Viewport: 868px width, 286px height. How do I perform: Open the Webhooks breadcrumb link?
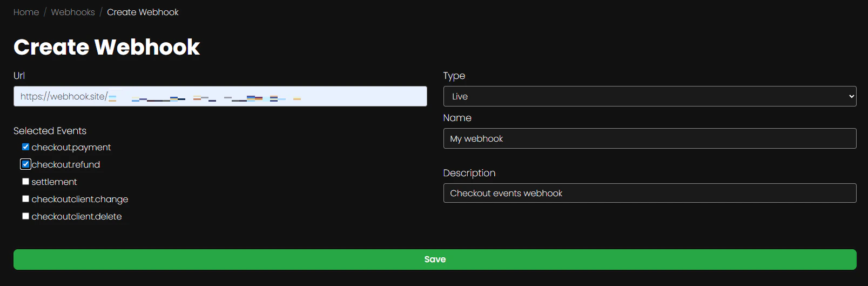(x=73, y=12)
